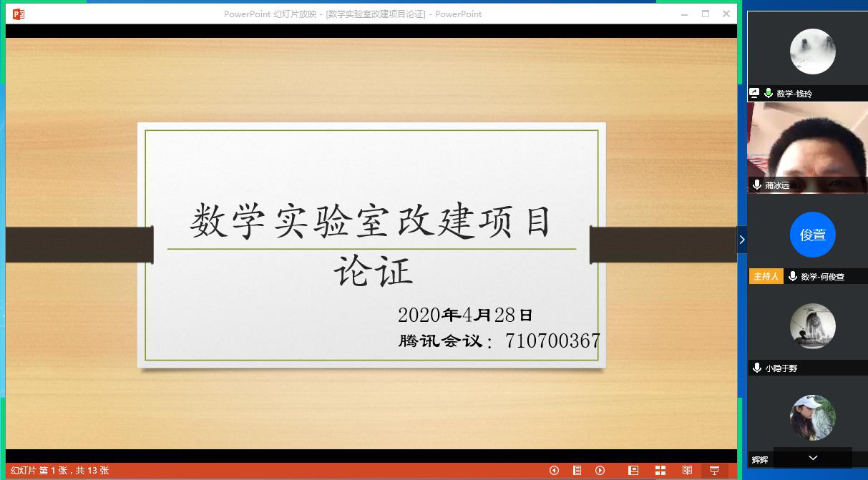The image size is (868, 480).
Task: Click the slide notes icon in status bar
Action: point(577,471)
